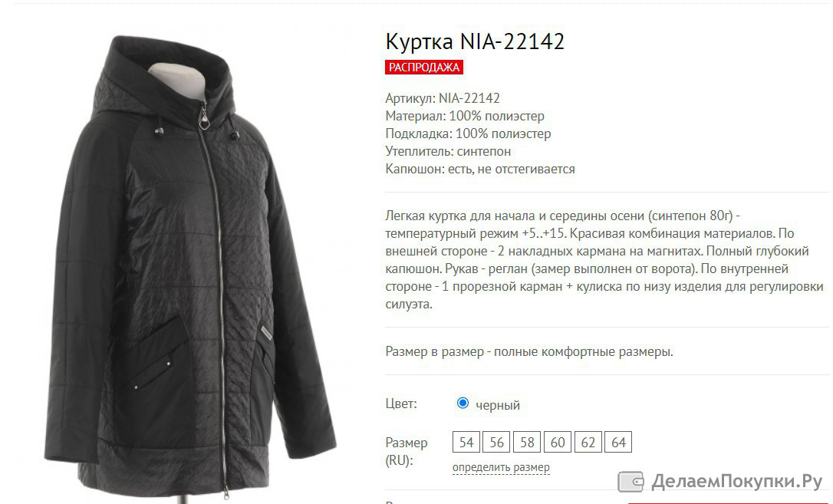
Task: Click the Утеплитель: синтепон specification line
Action: (x=448, y=151)
